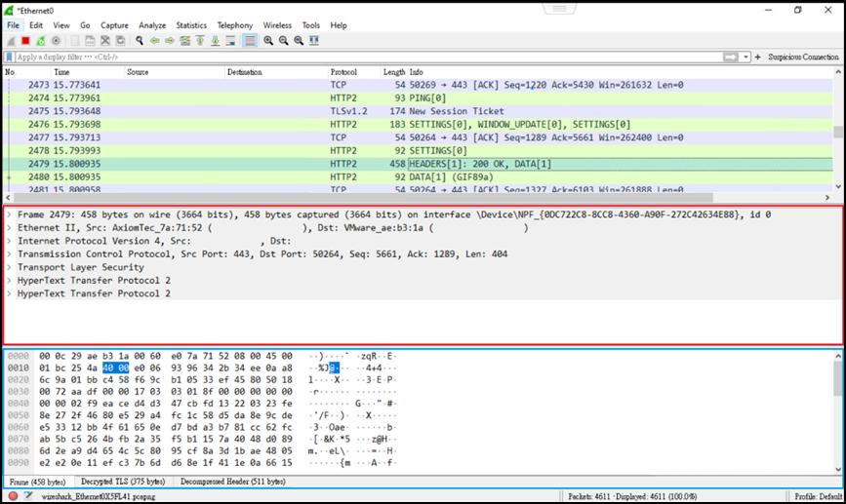846x504 pixels.
Task: Expand second HyperText Transfer Protocol 2
Action: [x=10, y=293]
